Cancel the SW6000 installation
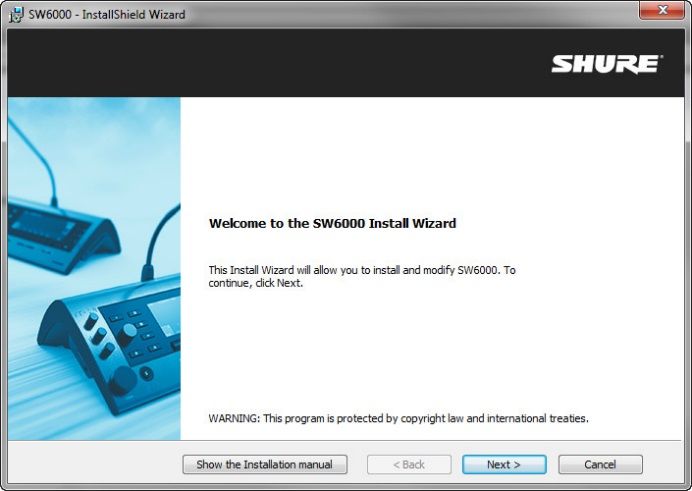692x491 pixels. tap(600, 465)
